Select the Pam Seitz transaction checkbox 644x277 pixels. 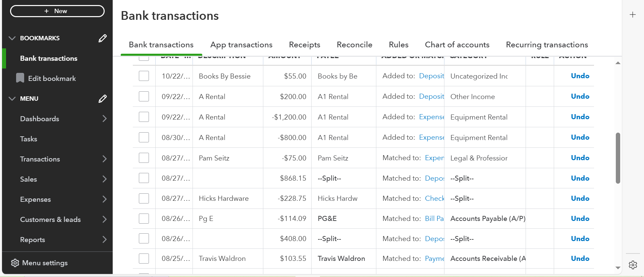144,158
